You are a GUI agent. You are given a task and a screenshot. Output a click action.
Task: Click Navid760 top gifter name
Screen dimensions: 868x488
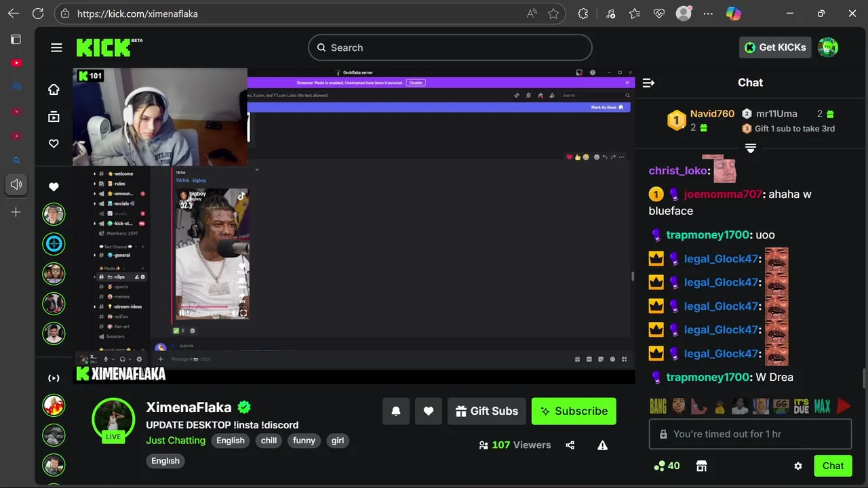point(712,114)
